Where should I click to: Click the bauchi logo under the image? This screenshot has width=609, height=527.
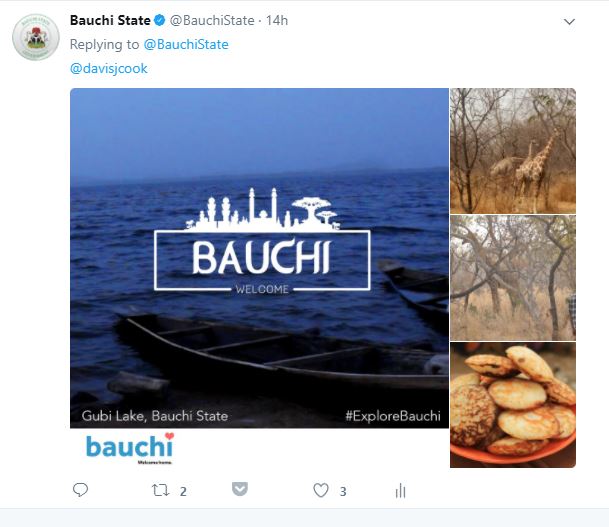pyautogui.click(x=130, y=448)
